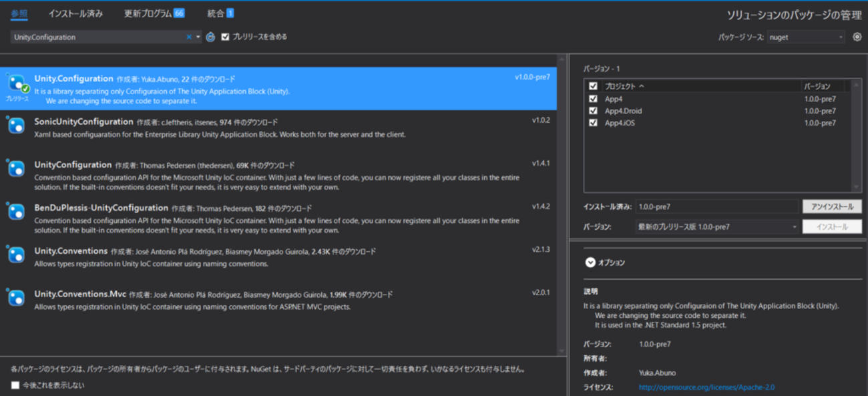Screen dimensions: 868x396
Task: Collapse the options expander
Action: (x=590, y=262)
